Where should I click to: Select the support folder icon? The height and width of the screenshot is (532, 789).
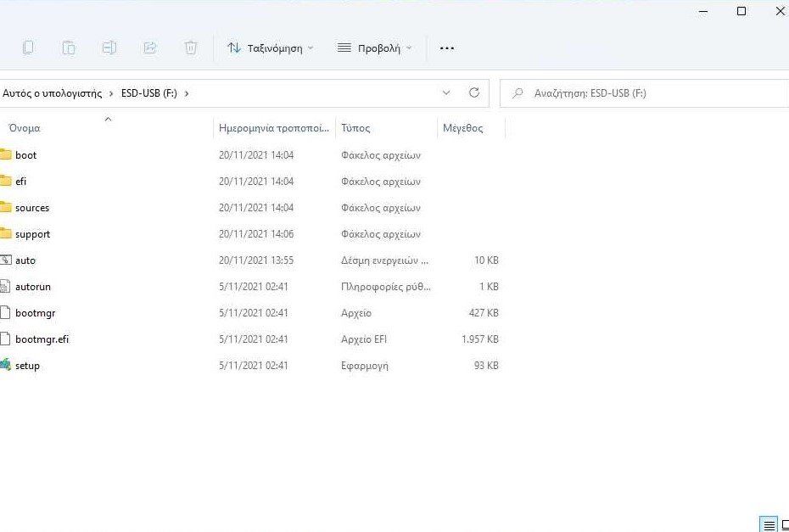(x=6, y=233)
